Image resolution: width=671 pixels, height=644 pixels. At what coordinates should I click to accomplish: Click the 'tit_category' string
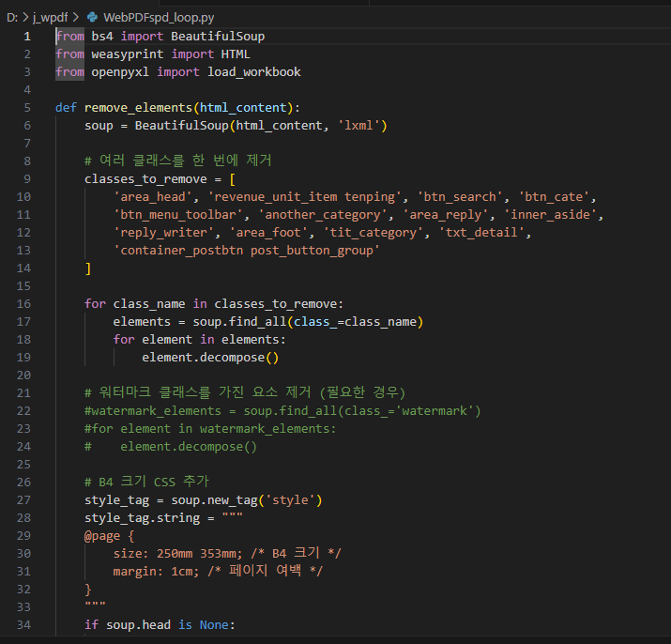pos(374,233)
